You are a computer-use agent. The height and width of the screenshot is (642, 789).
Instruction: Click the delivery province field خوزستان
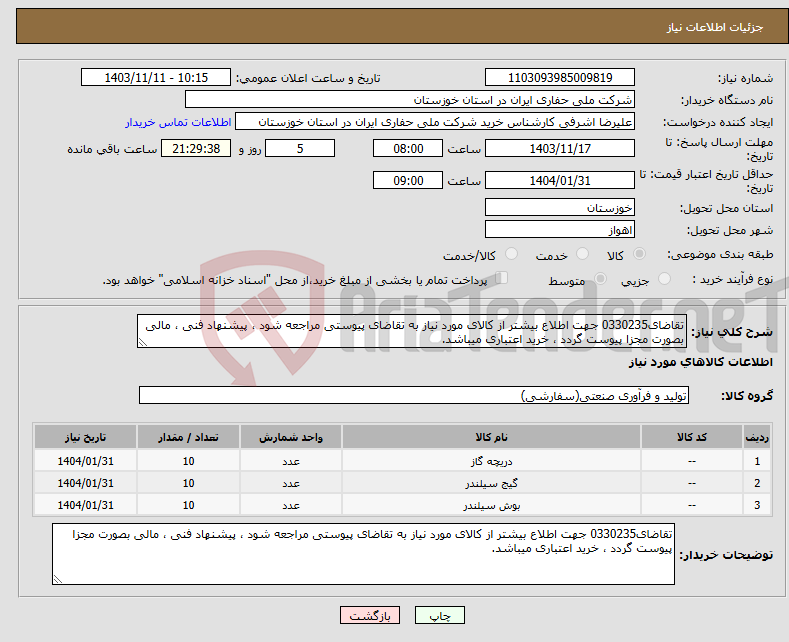point(560,207)
